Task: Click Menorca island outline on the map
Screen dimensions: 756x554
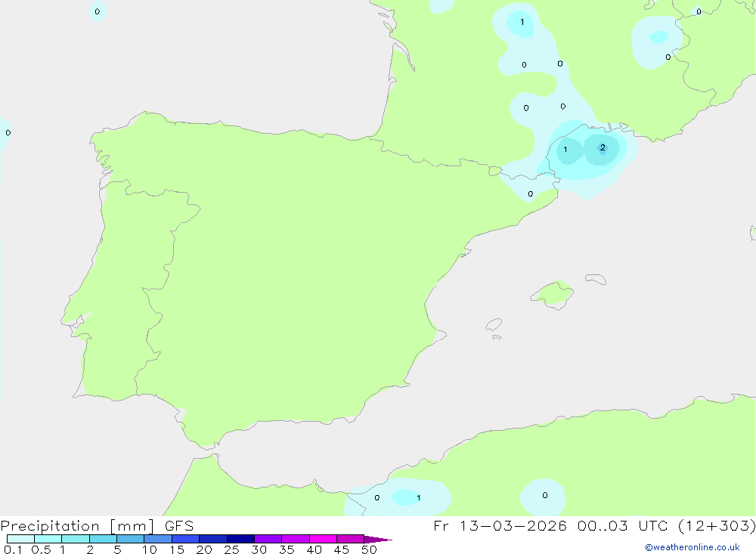Action: coord(596,279)
